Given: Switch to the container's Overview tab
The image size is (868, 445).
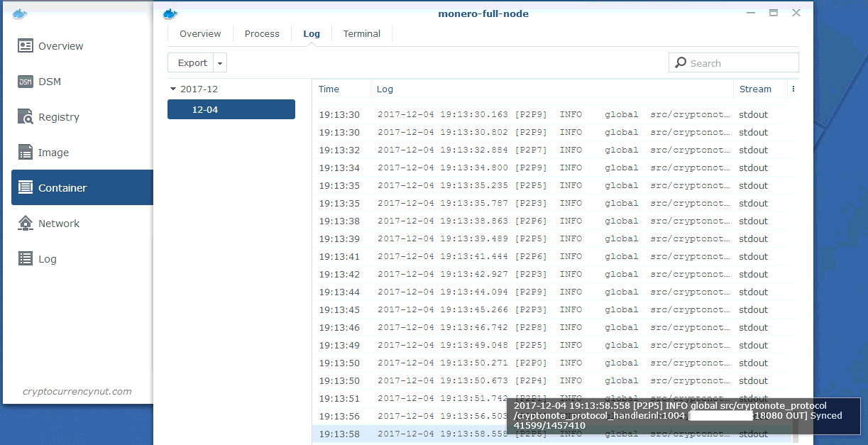Looking at the screenshot, I should pyautogui.click(x=200, y=34).
